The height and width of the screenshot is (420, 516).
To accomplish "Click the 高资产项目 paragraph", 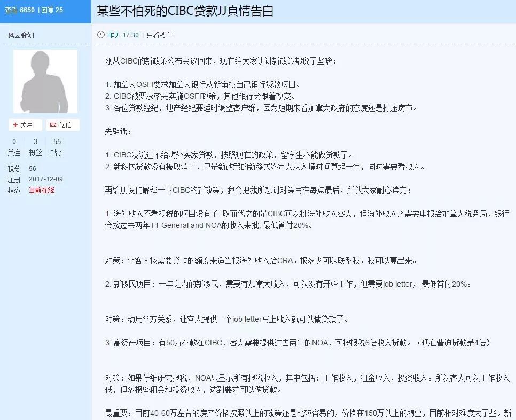I will 299,343.
